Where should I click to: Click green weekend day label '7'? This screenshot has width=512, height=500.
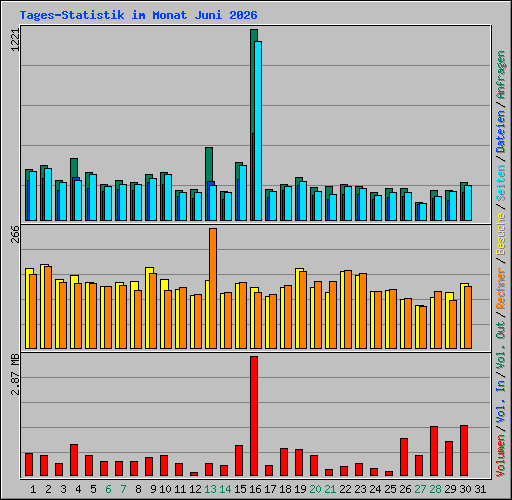coord(123,489)
